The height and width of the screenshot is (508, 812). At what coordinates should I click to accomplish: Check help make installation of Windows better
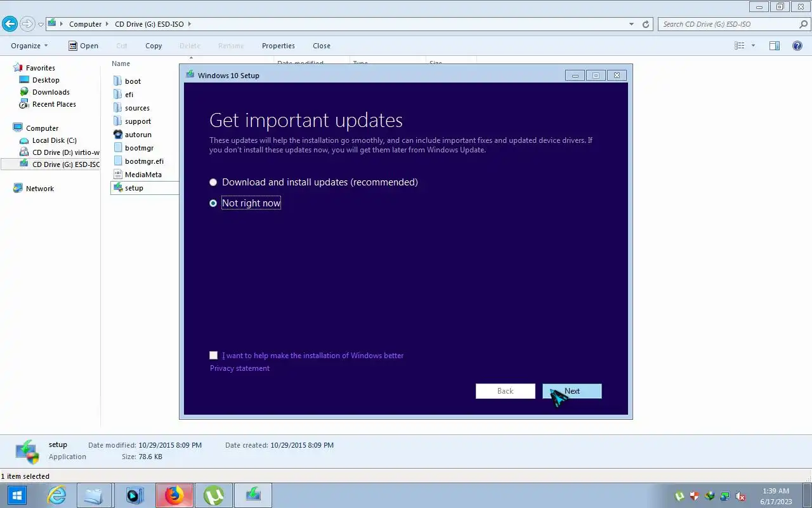click(213, 356)
